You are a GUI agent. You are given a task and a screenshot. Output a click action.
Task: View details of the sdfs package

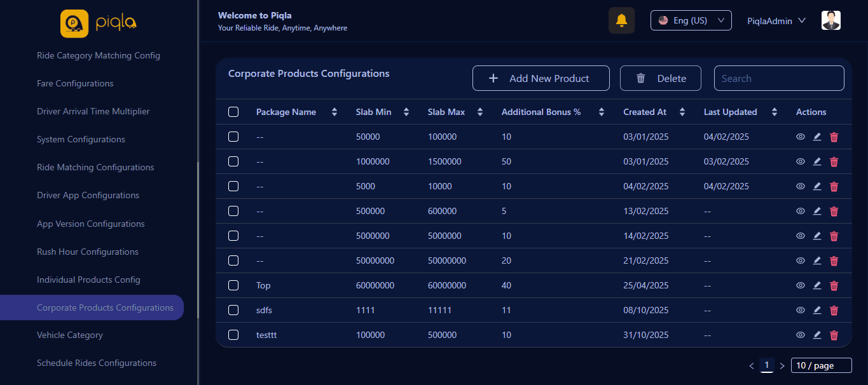(x=801, y=310)
